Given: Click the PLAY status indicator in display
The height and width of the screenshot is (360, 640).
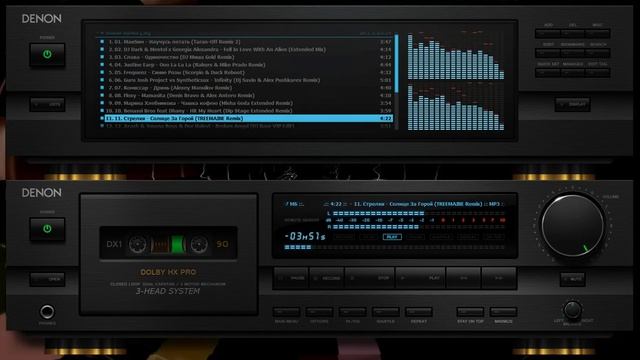Looking at the screenshot, I should 392,237.
